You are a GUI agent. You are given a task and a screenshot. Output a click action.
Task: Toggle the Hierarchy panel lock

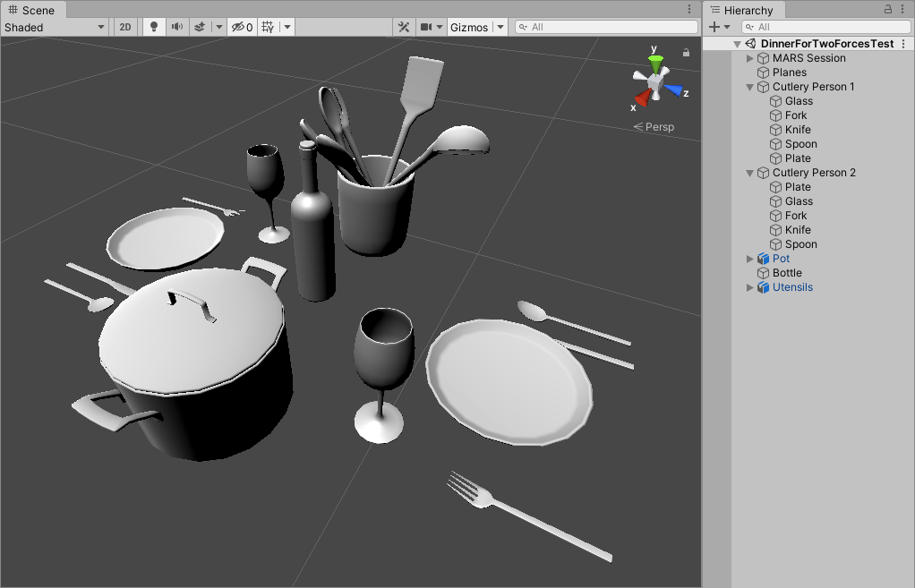point(888,9)
